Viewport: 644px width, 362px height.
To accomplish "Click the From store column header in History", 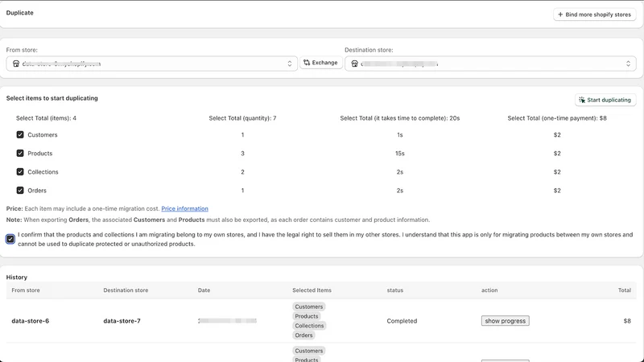I will coord(26,290).
